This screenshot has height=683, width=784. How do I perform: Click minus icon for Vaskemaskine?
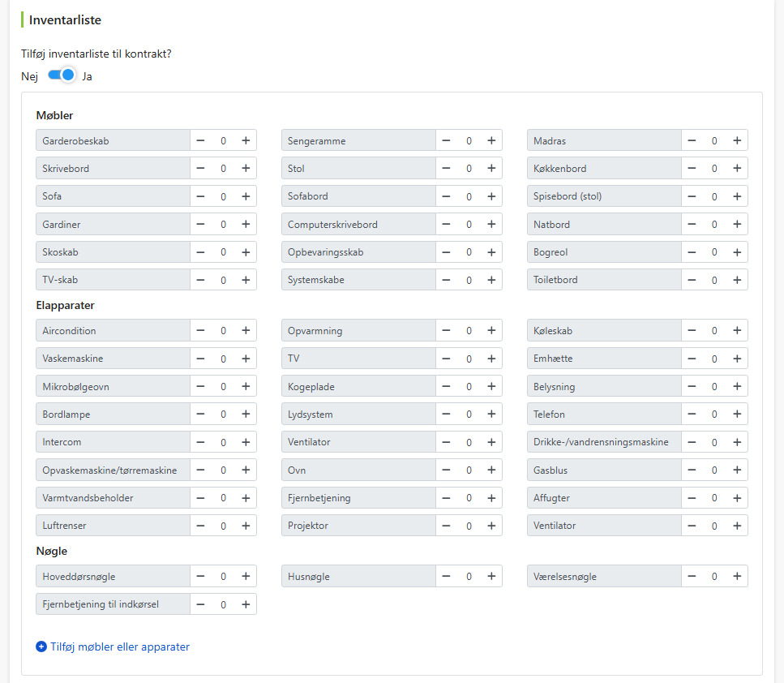[200, 359]
